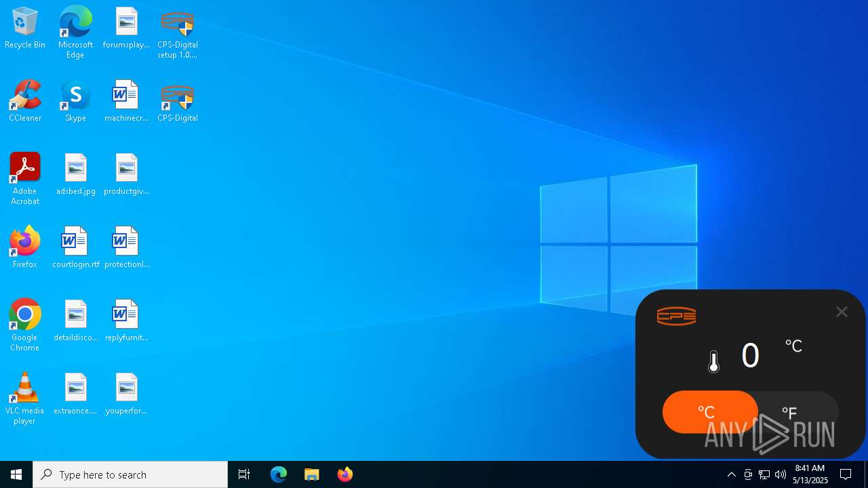Click the temperature reading 0
The width and height of the screenshot is (868, 488).
(x=750, y=355)
